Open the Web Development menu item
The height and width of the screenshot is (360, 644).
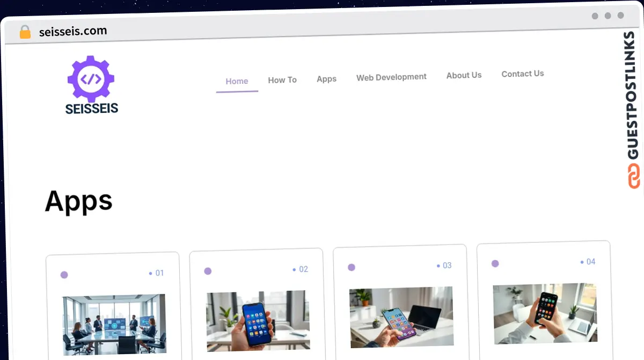tap(391, 77)
